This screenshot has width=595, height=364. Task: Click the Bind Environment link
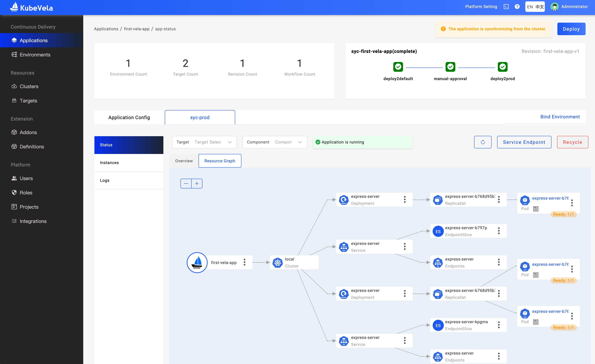tap(560, 117)
